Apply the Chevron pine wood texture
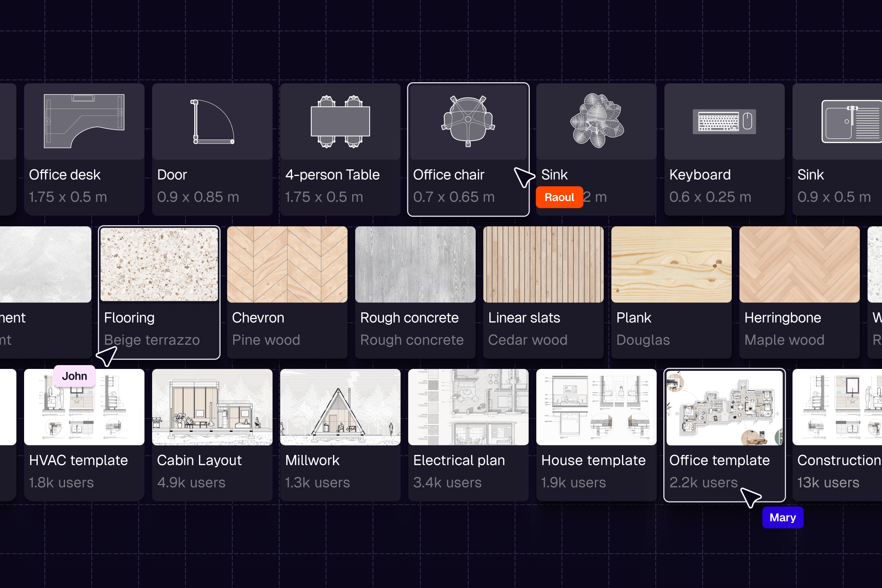 point(287,265)
